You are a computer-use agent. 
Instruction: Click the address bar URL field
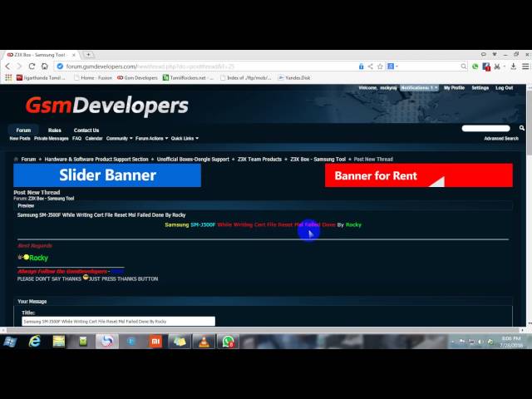(x=207, y=66)
